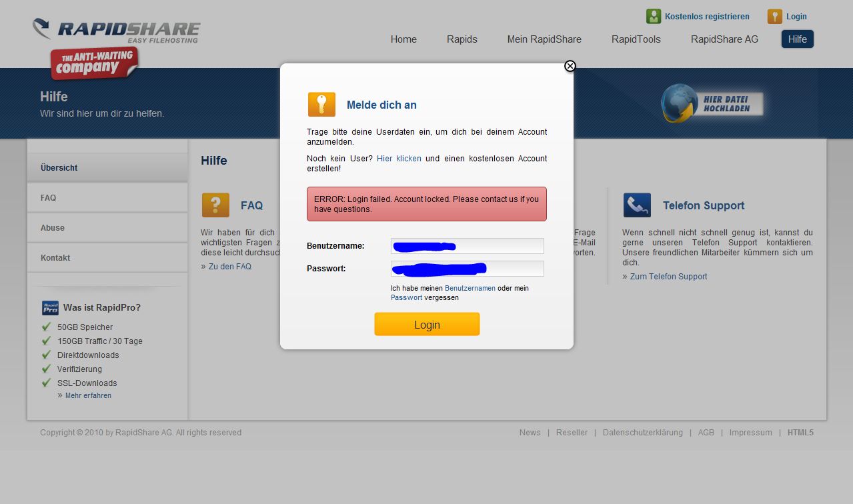853x504 pixels.
Task: Select Abuse in the sidebar
Action: tap(107, 228)
